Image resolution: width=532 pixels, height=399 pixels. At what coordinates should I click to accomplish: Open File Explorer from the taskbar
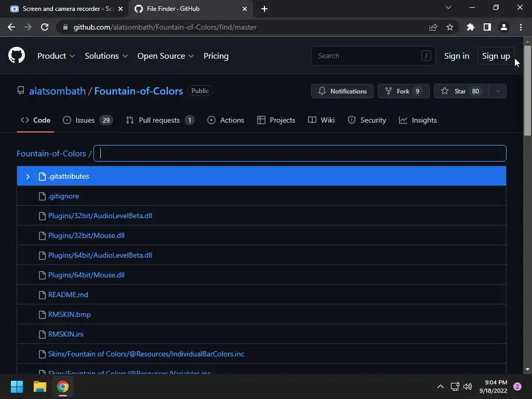pyautogui.click(x=39, y=387)
